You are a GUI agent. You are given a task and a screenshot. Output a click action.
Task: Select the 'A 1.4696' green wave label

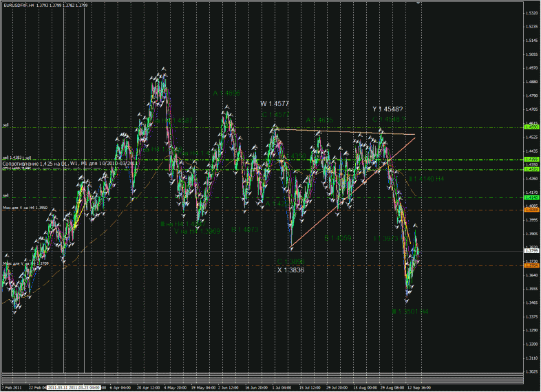[x=226, y=93]
